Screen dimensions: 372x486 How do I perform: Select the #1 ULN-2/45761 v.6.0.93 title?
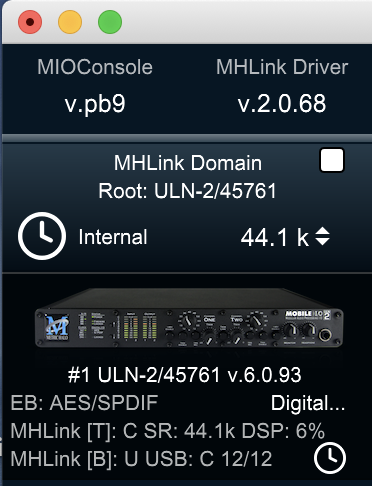click(185, 375)
